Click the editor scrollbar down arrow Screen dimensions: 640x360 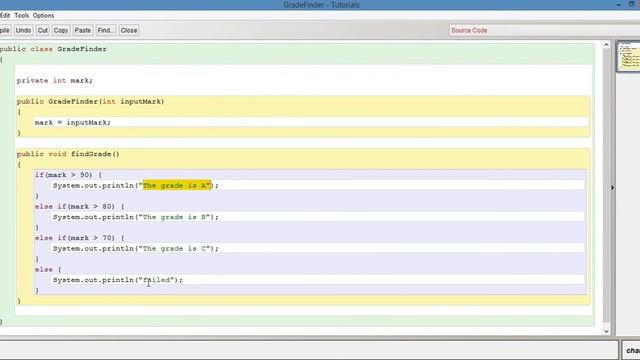606,331
